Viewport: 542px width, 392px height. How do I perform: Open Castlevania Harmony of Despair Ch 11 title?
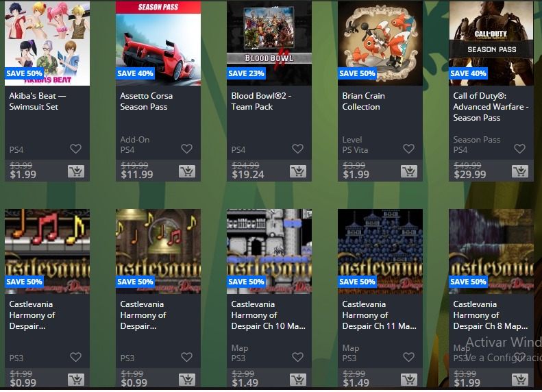tap(379, 315)
